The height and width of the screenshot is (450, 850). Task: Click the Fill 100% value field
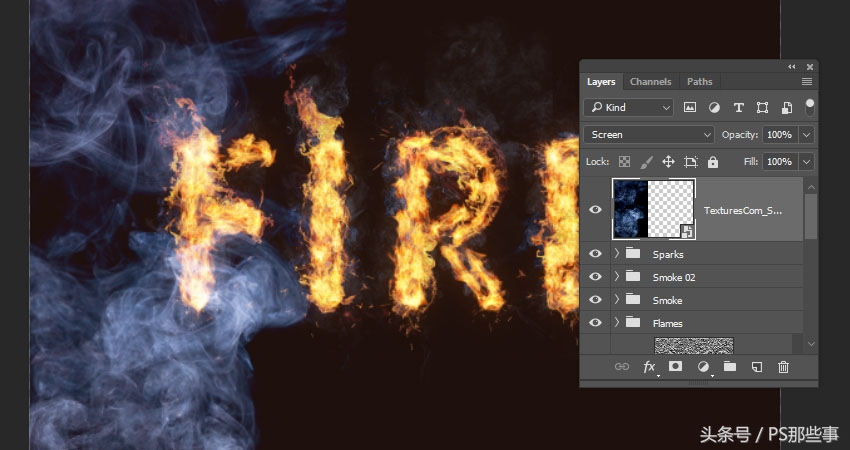780,162
